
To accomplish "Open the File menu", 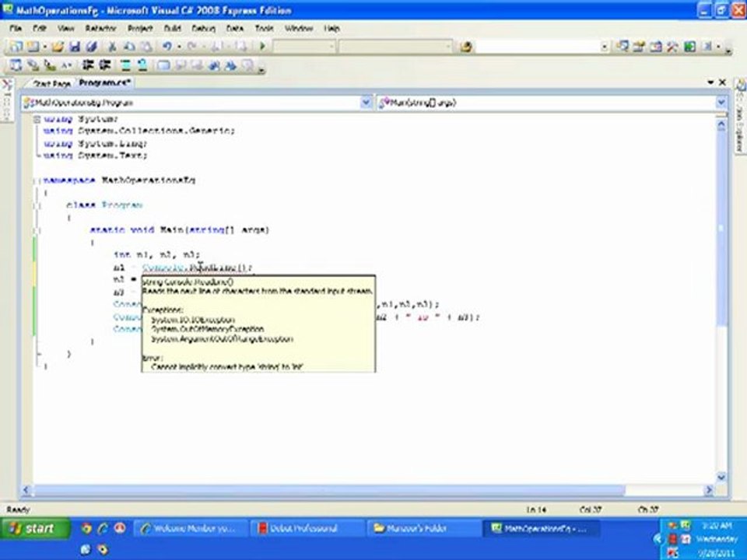I will click(x=16, y=29).
